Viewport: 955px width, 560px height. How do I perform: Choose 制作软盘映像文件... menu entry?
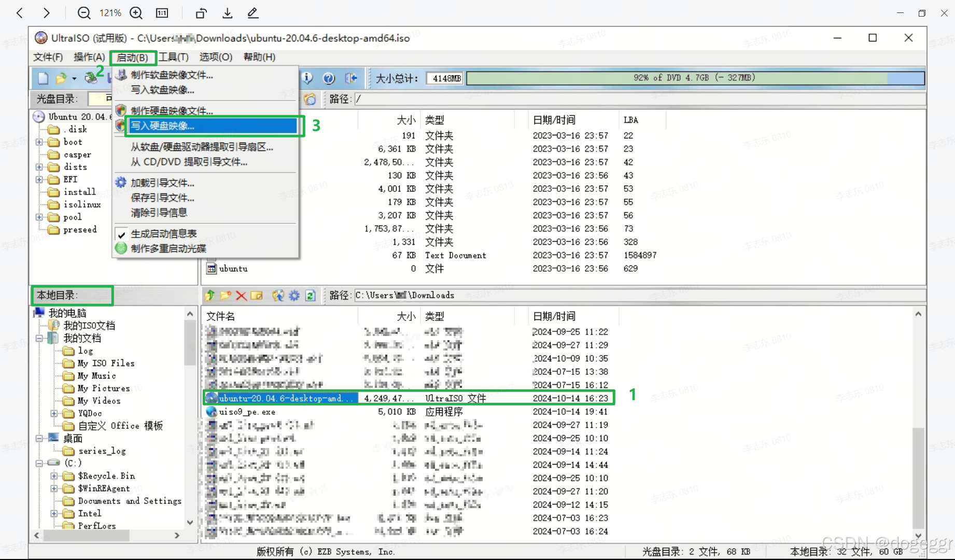click(x=172, y=75)
